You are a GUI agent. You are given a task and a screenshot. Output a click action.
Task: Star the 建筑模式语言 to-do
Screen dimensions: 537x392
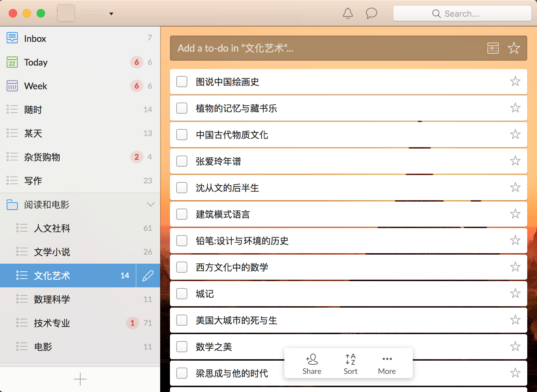click(515, 214)
